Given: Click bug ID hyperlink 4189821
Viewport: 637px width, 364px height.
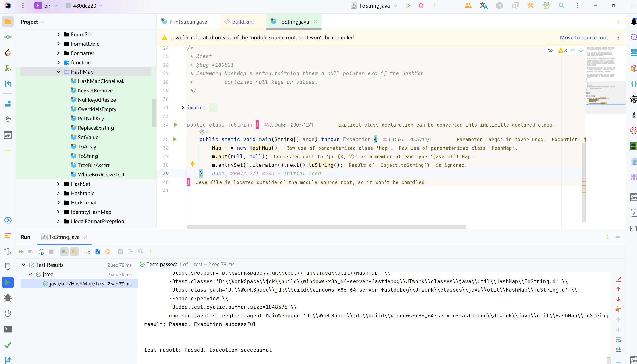Looking at the screenshot, I should click(222, 65).
